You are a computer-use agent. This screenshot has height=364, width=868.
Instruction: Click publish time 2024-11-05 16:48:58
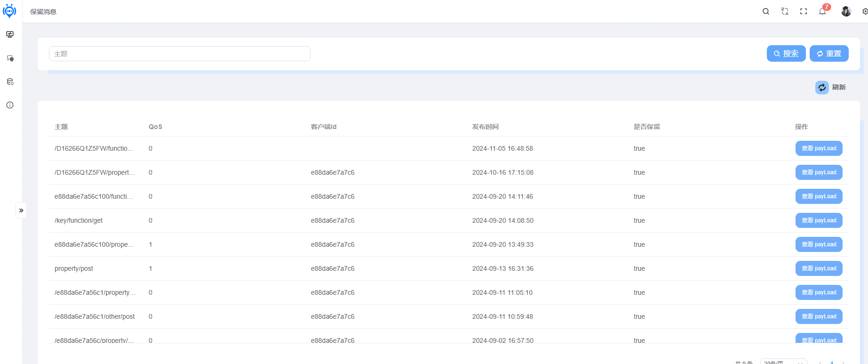click(502, 148)
